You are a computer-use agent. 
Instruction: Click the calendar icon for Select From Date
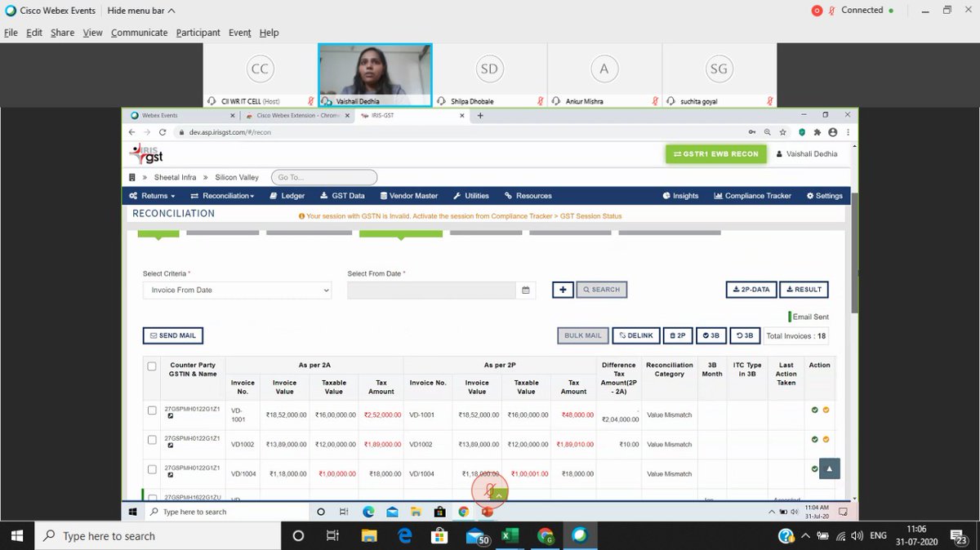[x=526, y=290]
